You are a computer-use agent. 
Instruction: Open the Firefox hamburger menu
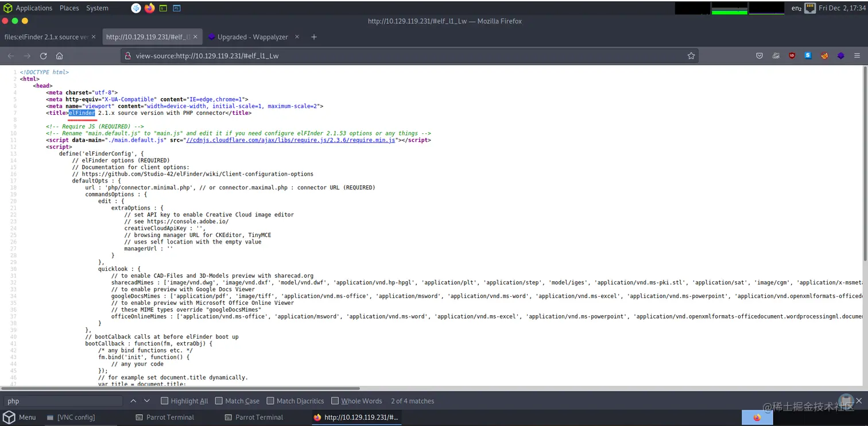[x=857, y=56]
